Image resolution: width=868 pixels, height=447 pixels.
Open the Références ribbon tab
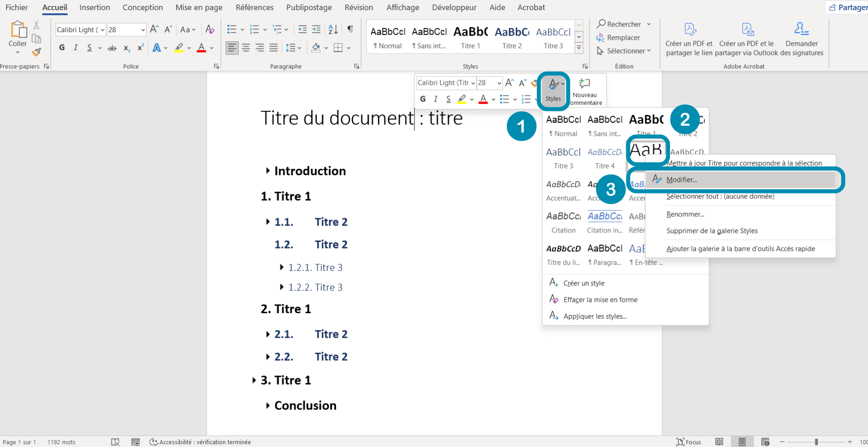tap(254, 7)
